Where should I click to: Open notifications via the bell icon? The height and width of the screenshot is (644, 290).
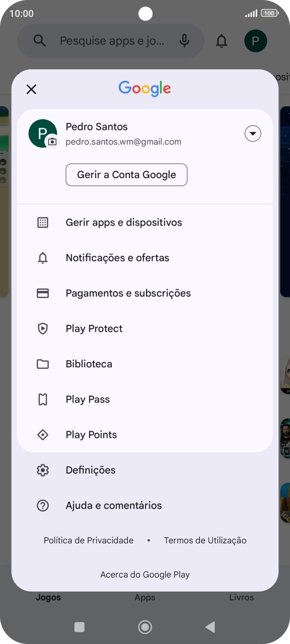(x=221, y=41)
